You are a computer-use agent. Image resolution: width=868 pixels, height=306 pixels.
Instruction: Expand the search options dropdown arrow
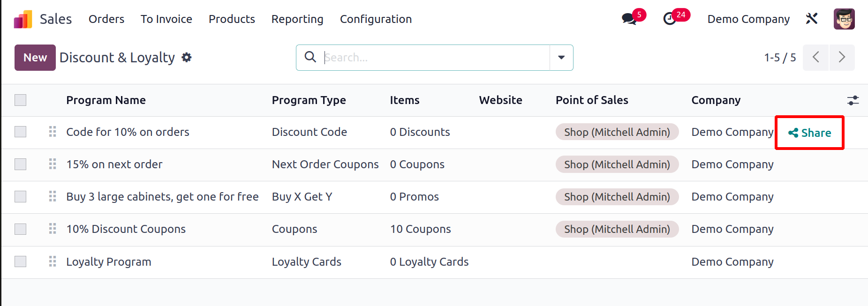561,58
